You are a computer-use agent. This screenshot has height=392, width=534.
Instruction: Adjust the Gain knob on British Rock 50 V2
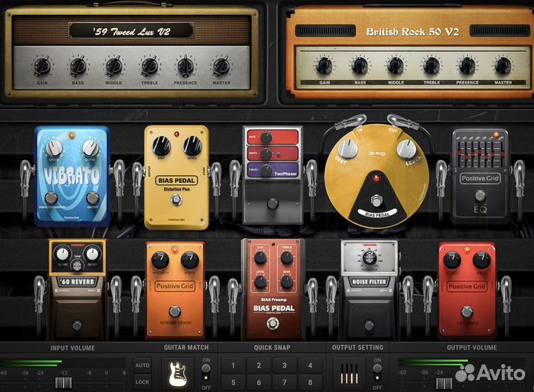324,65
